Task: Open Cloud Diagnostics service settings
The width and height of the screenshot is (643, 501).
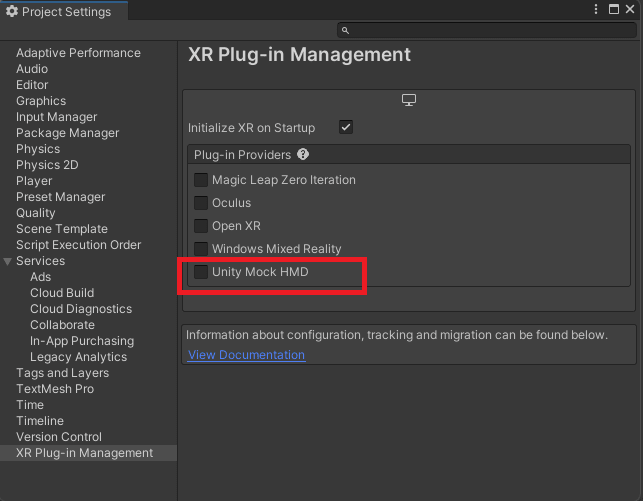Action: pos(81,309)
